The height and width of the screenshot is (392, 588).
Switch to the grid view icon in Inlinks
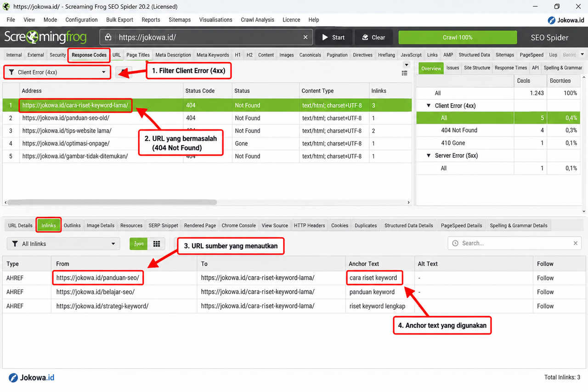(x=157, y=244)
